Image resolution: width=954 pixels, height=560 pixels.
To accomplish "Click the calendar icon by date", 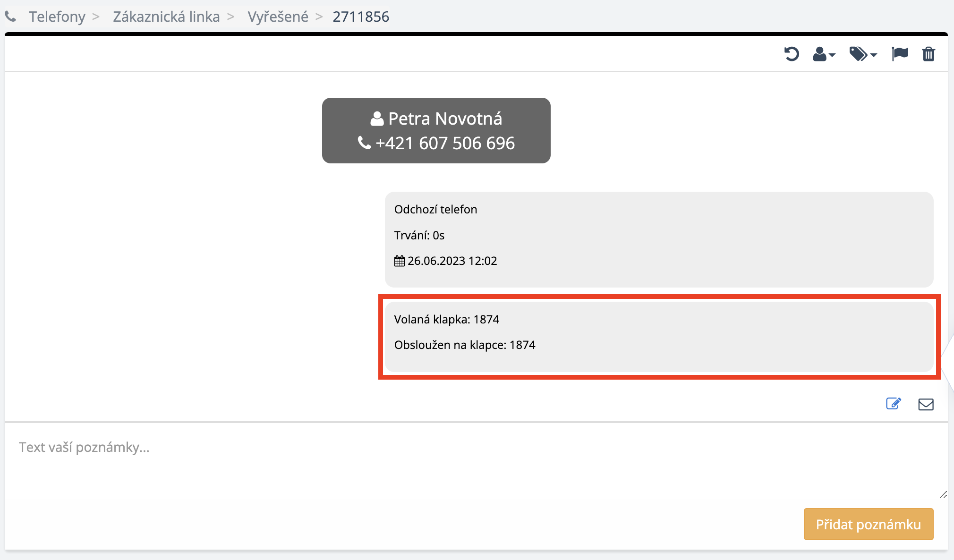I will (400, 261).
